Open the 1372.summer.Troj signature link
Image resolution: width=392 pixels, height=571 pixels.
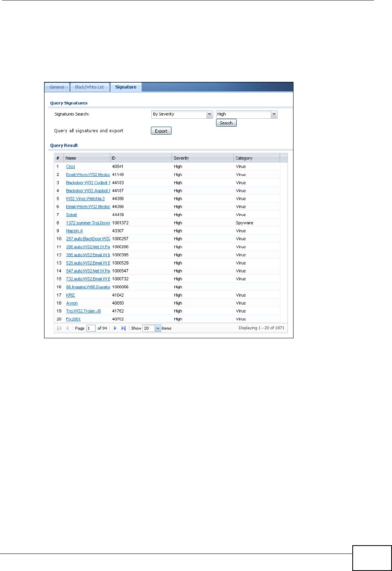pos(88,223)
